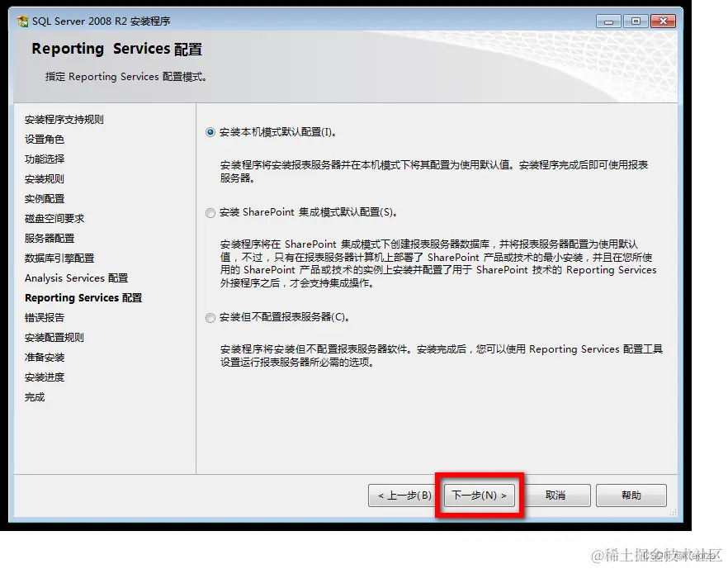Click the unconfigured report server description paragraph
728x569 pixels.
click(441, 355)
